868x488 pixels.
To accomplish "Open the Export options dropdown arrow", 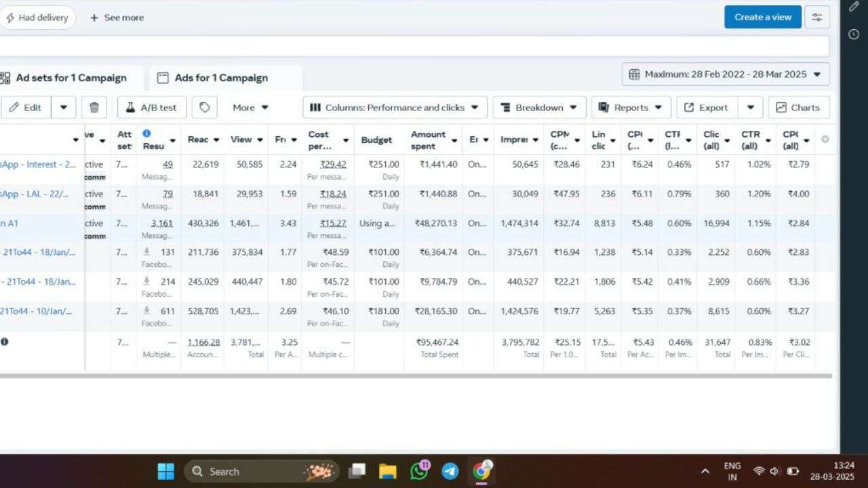I will click(x=751, y=107).
